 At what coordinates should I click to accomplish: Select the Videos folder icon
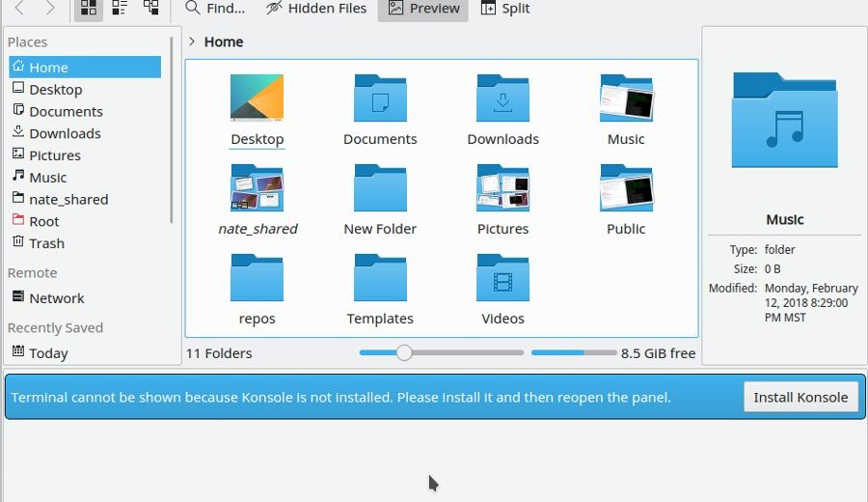(502, 279)
